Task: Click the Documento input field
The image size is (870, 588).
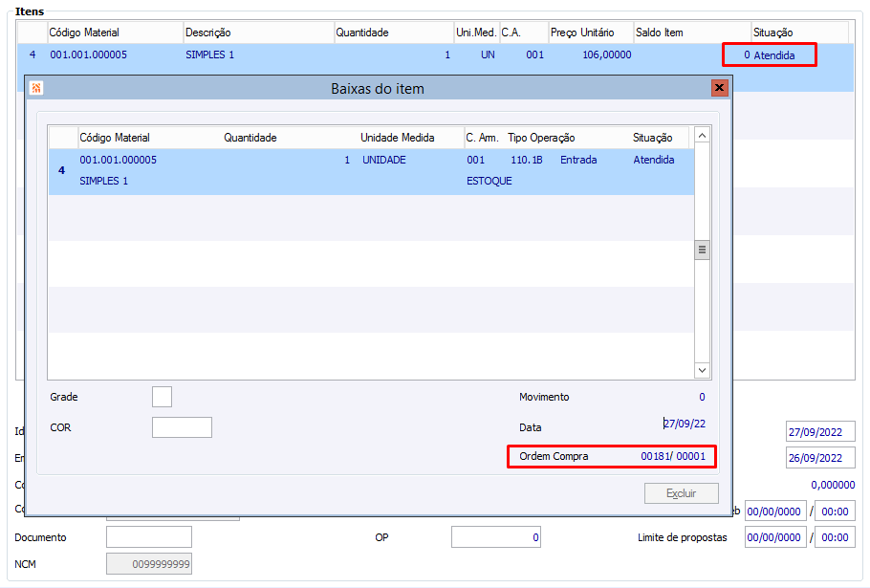Action: (149, 537)
